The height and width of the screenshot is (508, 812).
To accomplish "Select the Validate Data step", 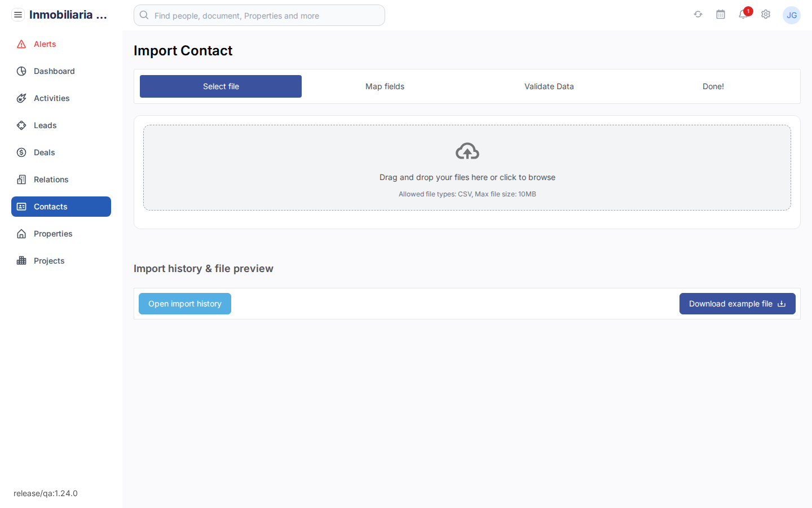I will click(549, 86).
